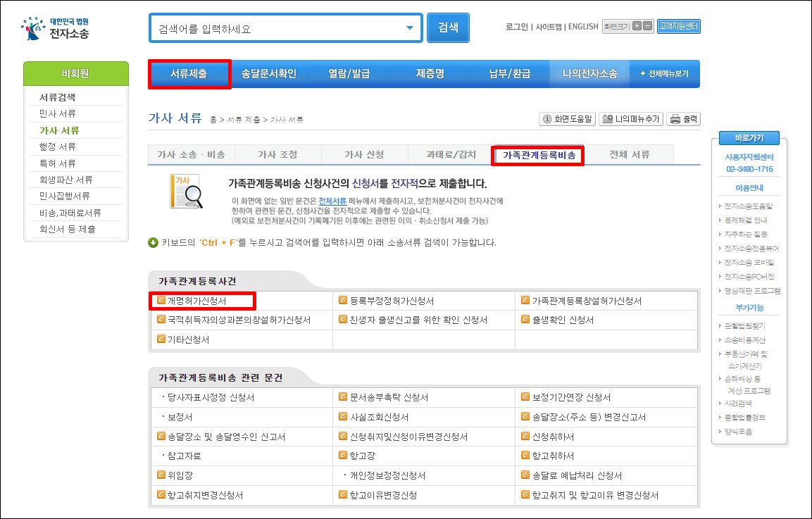Open the search box dropdown arrow
The height and width of the screenshot is (519, 812).
click(410, 28)
